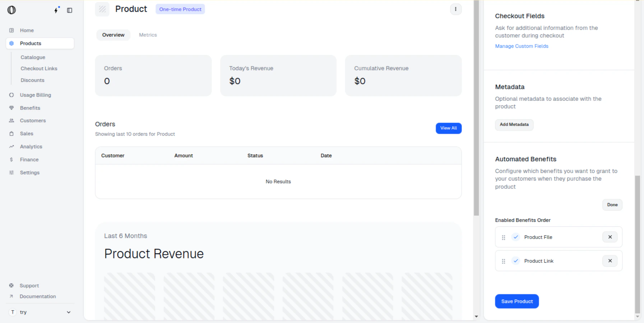
Task: Click the Documentation arrow icon
Action: pos(11,296)
